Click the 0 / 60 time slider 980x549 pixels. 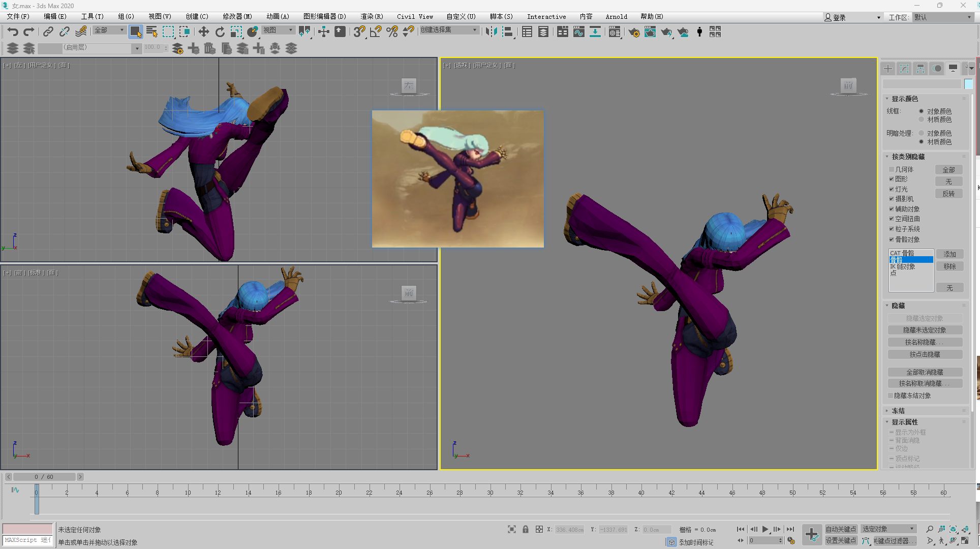click(44, 477)
